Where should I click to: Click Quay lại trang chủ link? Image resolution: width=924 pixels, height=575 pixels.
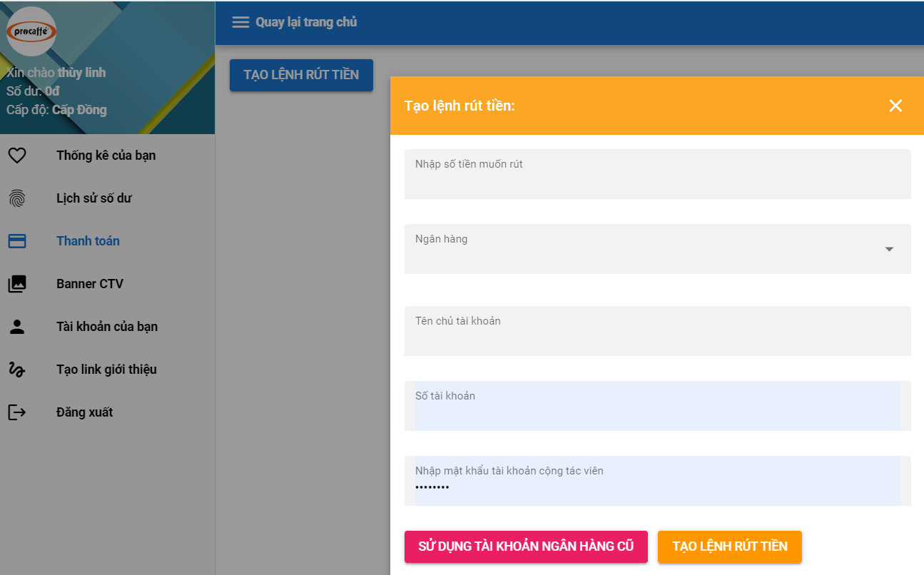click(x=306, y=22)
